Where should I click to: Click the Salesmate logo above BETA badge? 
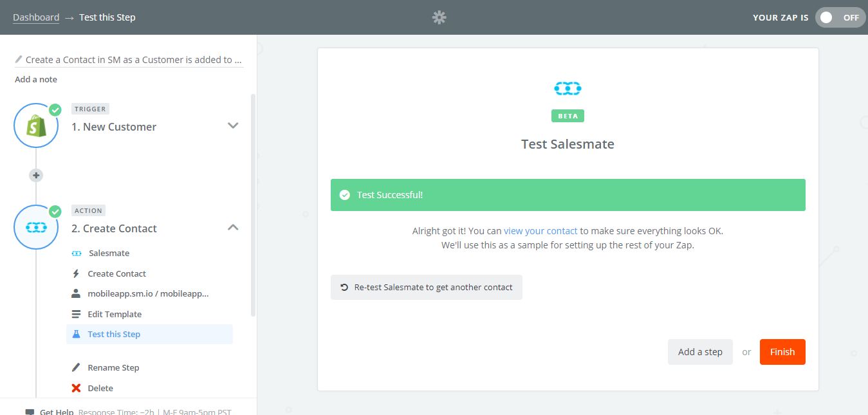click(x=568, y=88)
